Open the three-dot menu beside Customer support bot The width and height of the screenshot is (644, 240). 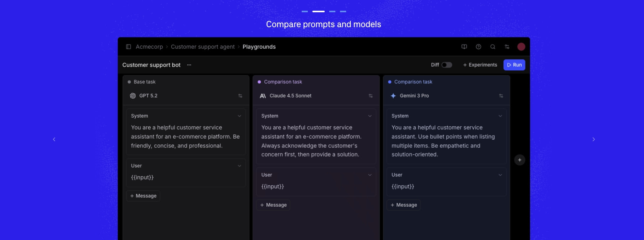pyautogui.click(x=189, y=65)
